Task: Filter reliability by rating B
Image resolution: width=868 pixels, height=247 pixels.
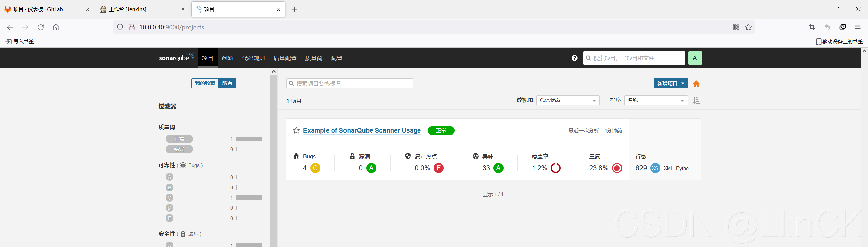Action: click(x=170, y=187)
